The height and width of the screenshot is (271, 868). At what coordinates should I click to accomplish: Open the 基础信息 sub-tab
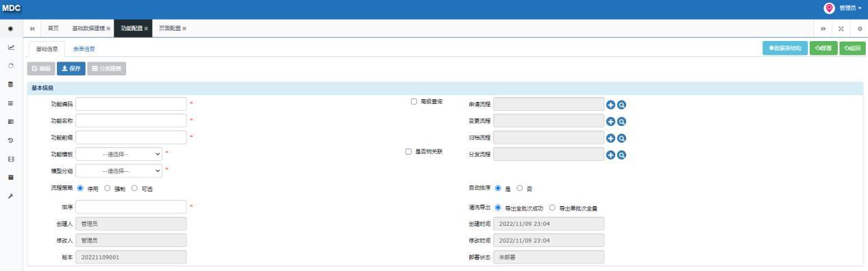[x=47, y=49]
